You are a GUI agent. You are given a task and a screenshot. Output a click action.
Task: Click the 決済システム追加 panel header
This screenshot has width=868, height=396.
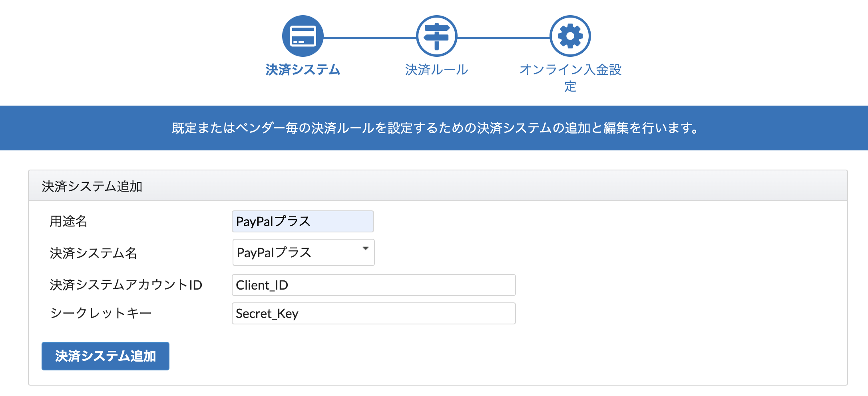coord(92,186)
